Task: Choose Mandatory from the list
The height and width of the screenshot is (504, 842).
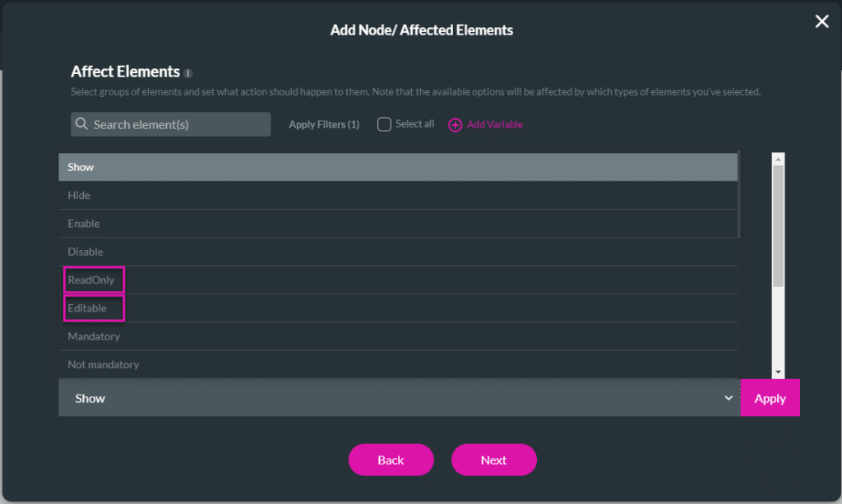Action: click(94, 336)
